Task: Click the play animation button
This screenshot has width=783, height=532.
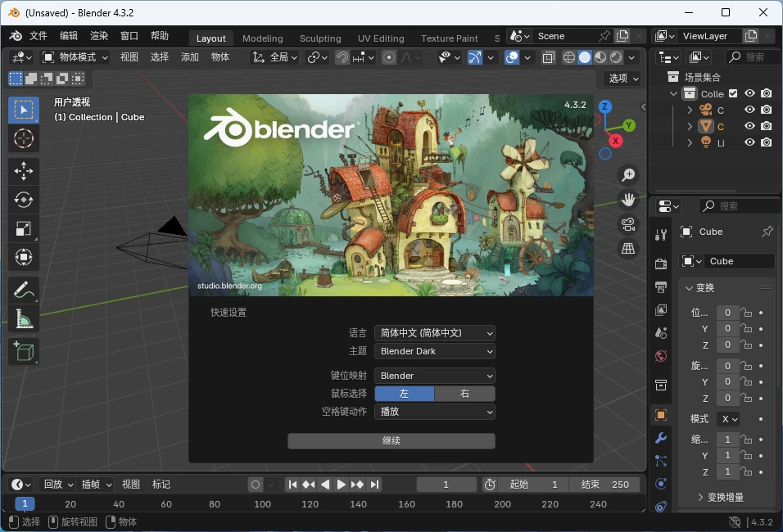Action: point(341,485)
